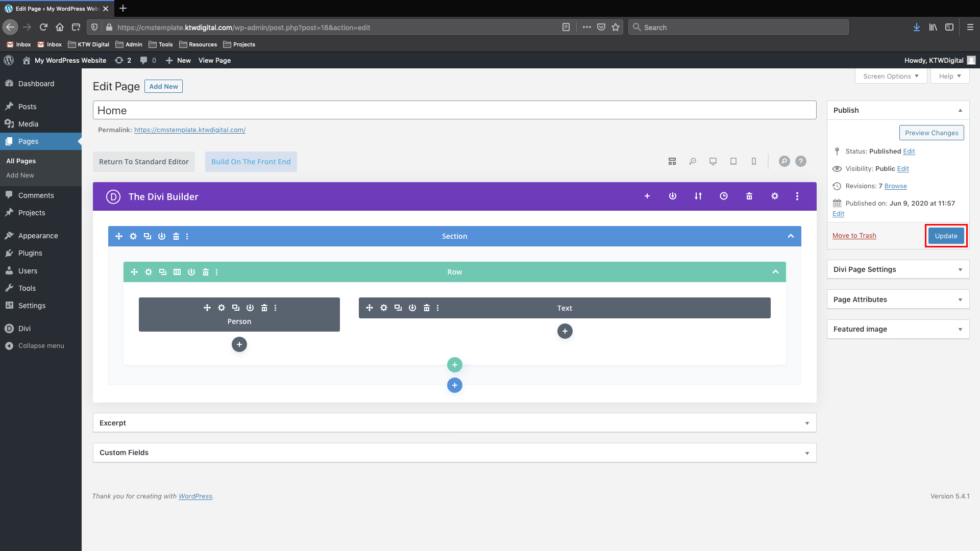Click Divi Builder add-from-library plus icon
Viewport: 980px width, 551px height.
(647, 196)
